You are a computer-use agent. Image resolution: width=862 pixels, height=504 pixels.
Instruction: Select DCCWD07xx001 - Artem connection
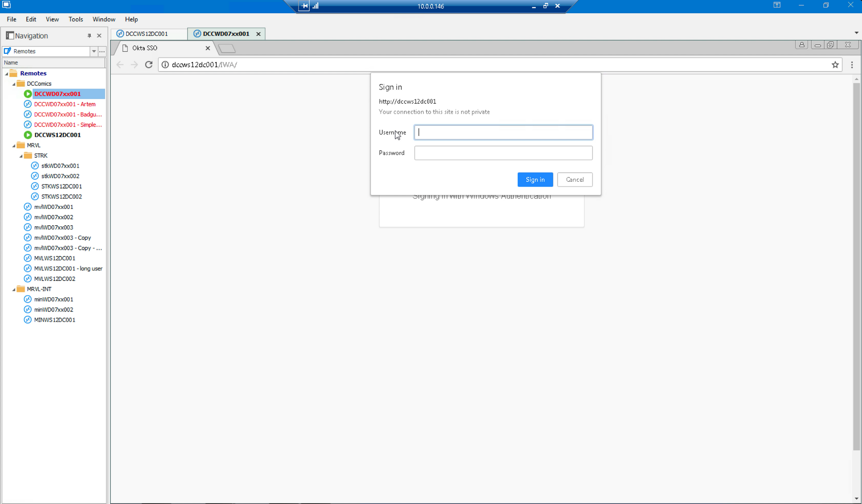pos(65,104)
